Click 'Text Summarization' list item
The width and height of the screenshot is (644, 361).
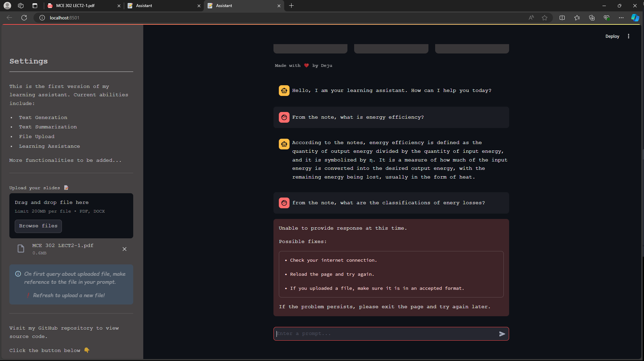coord(48,127)
